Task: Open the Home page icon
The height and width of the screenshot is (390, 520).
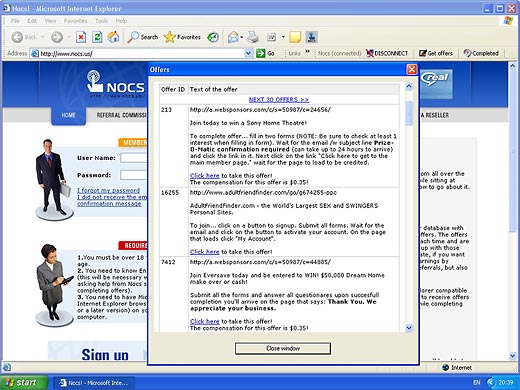Action: 113,37
